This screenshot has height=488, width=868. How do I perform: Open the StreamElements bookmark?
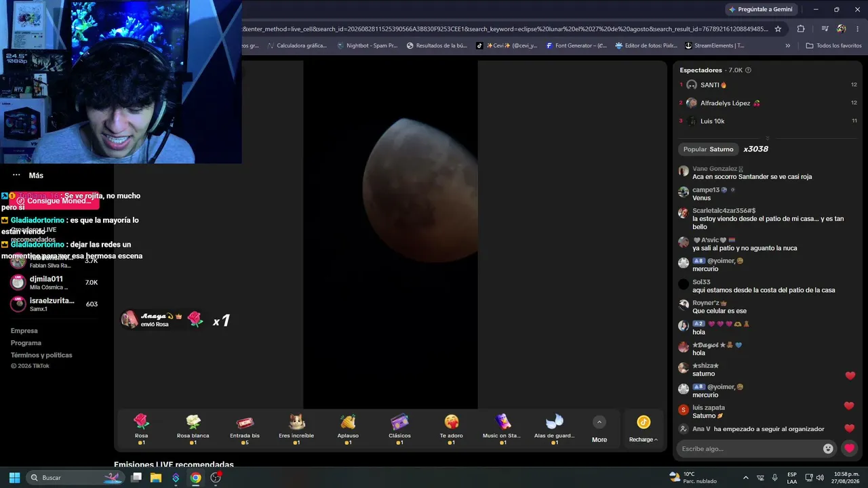tap(714, 45)
